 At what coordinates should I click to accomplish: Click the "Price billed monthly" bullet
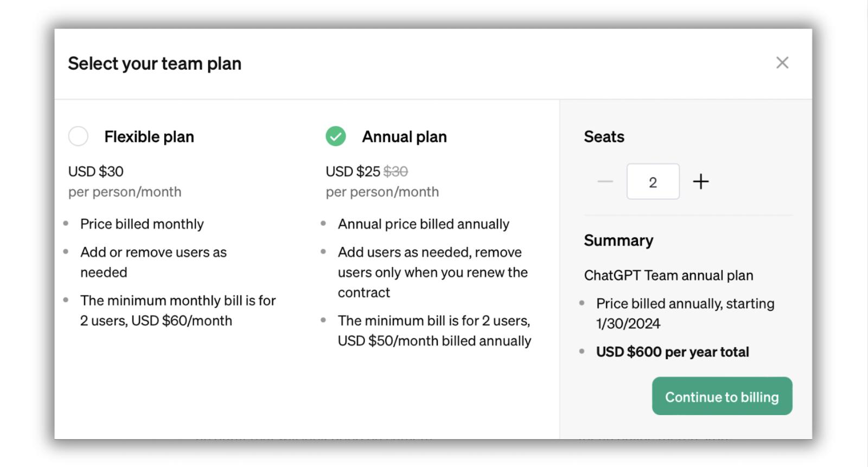tap(142, 224)
